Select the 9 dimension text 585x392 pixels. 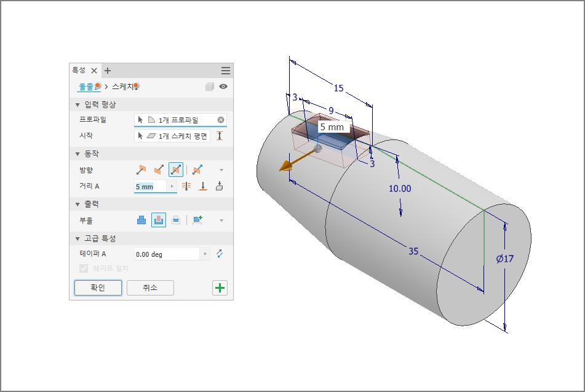click(x=331, y=111)
